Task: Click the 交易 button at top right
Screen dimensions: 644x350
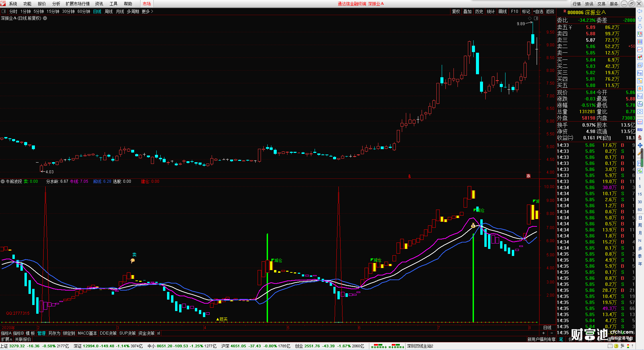Action: 601,4
